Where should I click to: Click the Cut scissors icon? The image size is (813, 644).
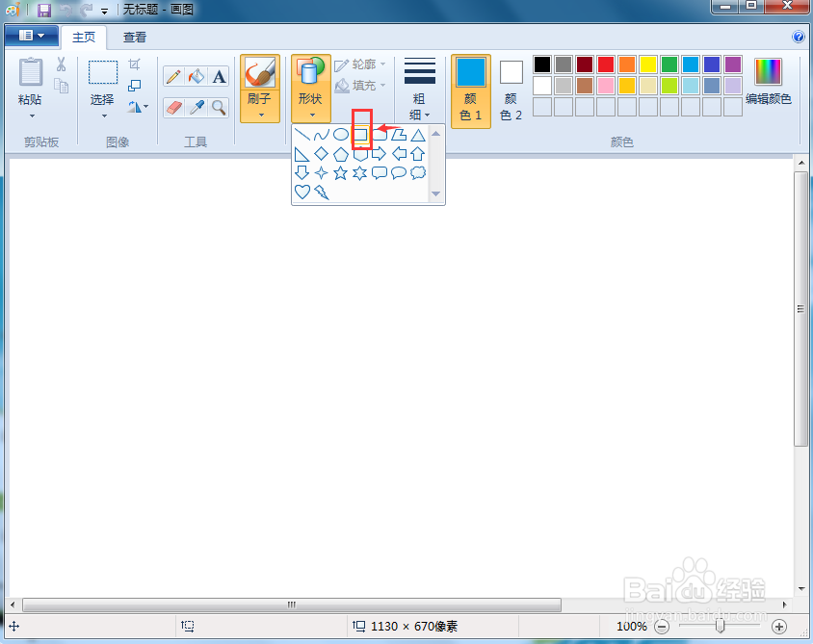[x=62, y=64]
